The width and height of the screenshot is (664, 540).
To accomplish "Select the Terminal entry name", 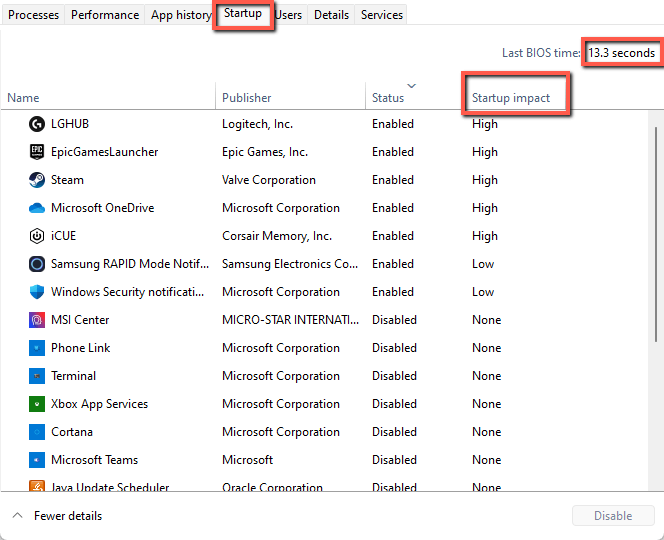I will tap(73, 375).
